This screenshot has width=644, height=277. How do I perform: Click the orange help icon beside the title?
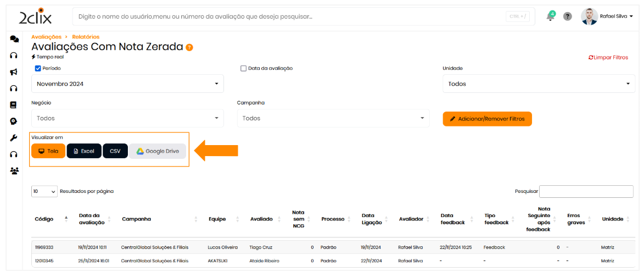pos(189,48)
